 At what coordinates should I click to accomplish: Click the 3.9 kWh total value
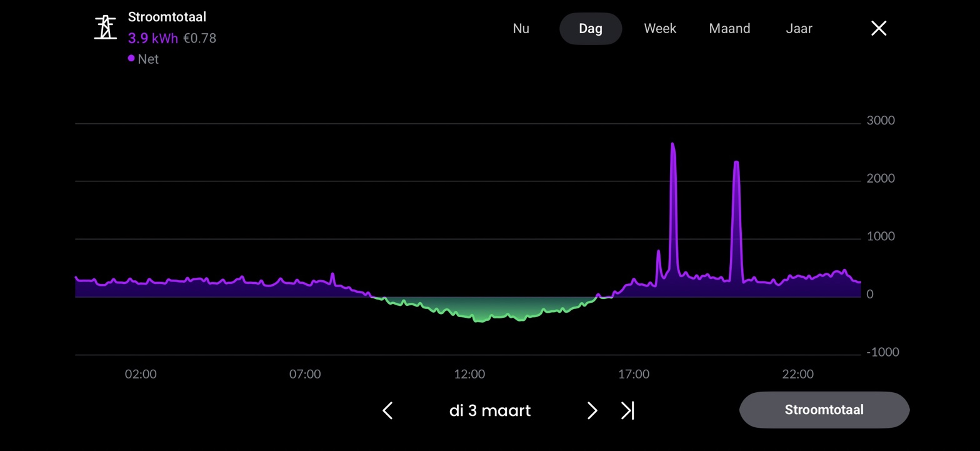coord(152,39)
